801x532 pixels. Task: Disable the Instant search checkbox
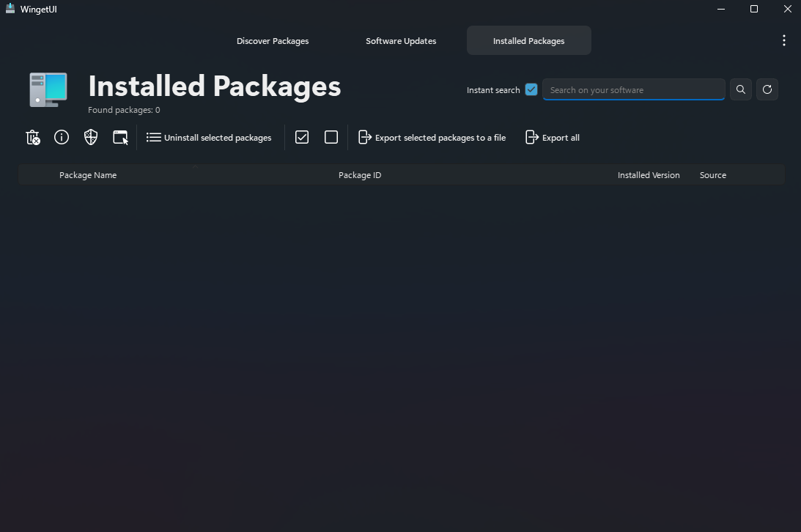(531, 89)
